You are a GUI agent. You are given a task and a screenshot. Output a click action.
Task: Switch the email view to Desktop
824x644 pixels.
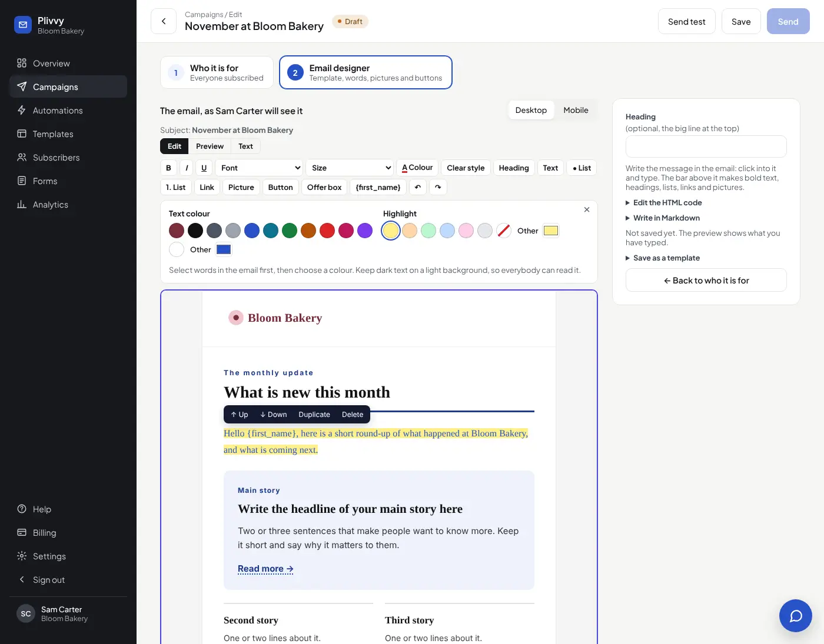click(531, 110)
